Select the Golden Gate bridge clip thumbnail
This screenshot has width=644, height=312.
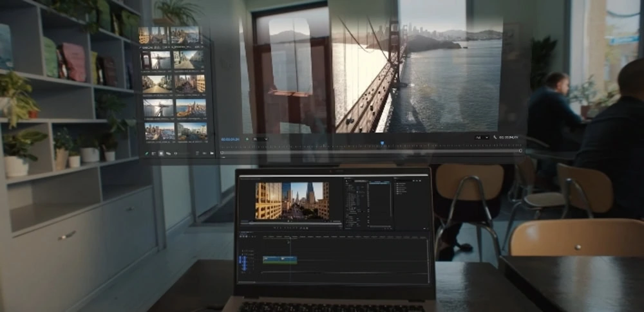point(157,108)
